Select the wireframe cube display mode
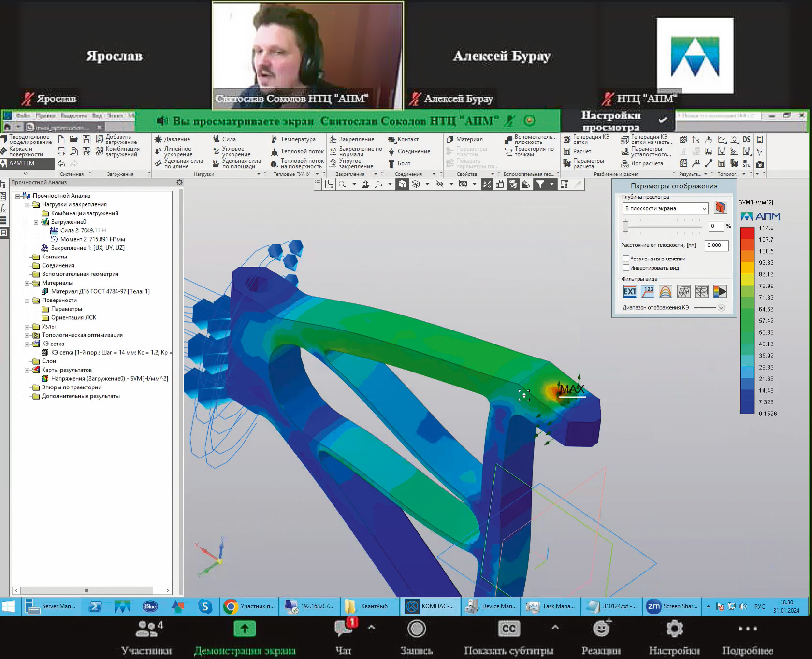812x659 pixels. pos(416,184)
